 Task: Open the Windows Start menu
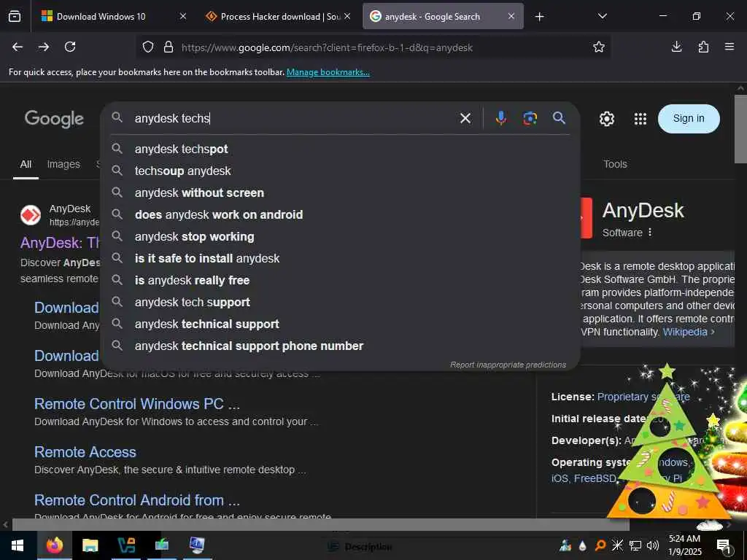point(18,545)
